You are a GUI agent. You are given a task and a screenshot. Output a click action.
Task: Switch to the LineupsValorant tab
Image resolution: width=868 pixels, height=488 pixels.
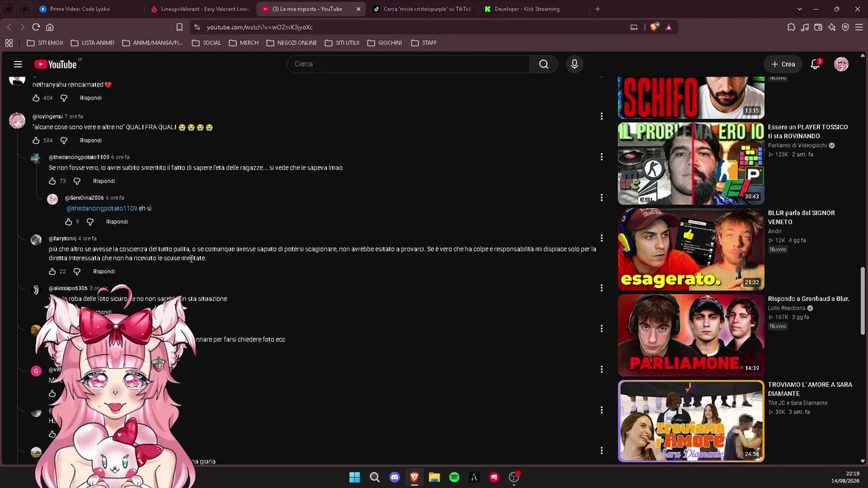coord(200,9)
